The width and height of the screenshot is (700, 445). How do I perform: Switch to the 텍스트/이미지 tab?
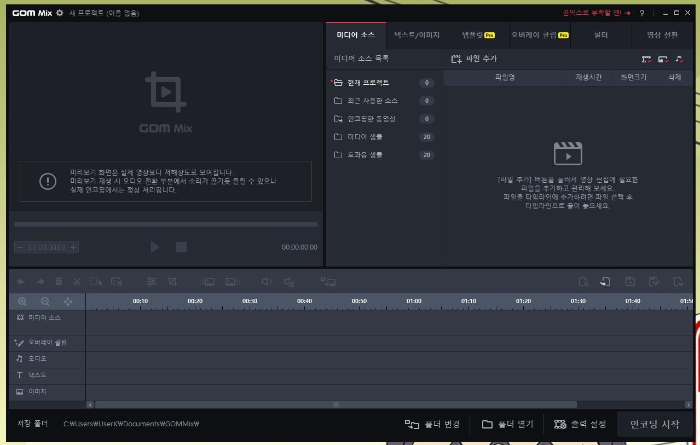417,35
